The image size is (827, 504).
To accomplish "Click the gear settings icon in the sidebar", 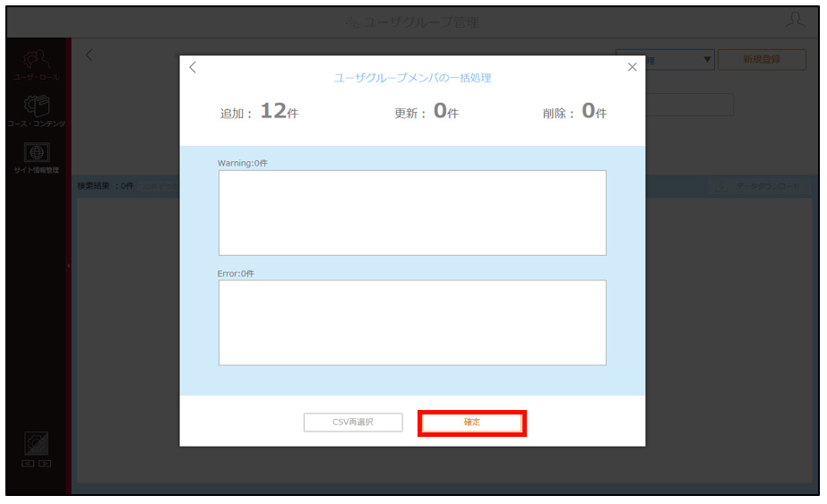I will pos(37,443).
